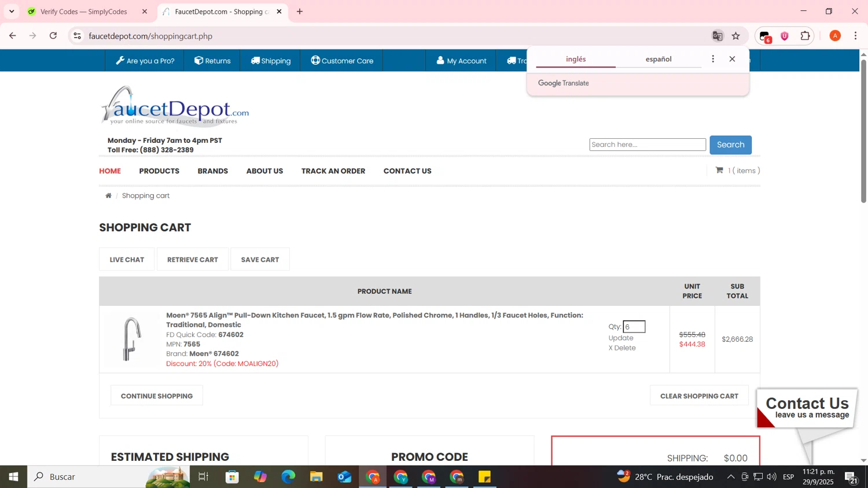Open PRODUCTS menu item

[159, 171]
